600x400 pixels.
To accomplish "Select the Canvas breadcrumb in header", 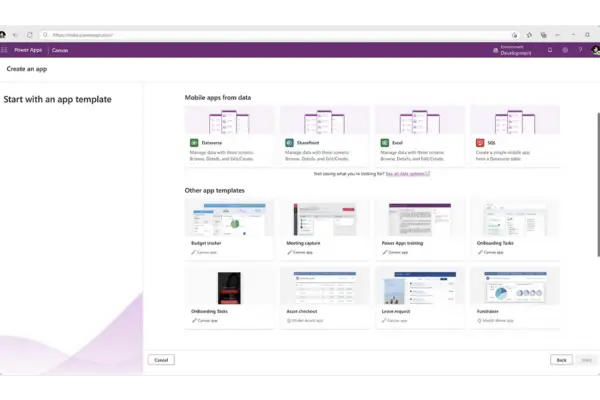I will click(60, 50).
